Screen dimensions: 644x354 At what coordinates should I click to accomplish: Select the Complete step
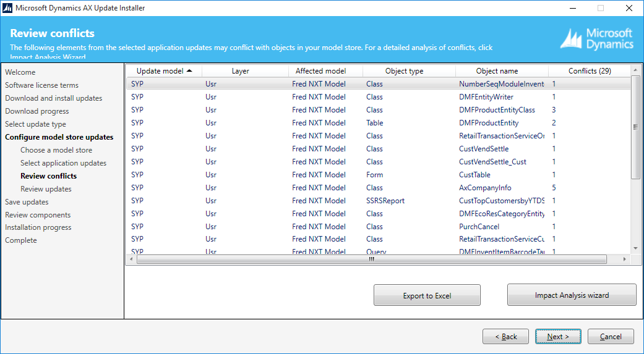21,240
